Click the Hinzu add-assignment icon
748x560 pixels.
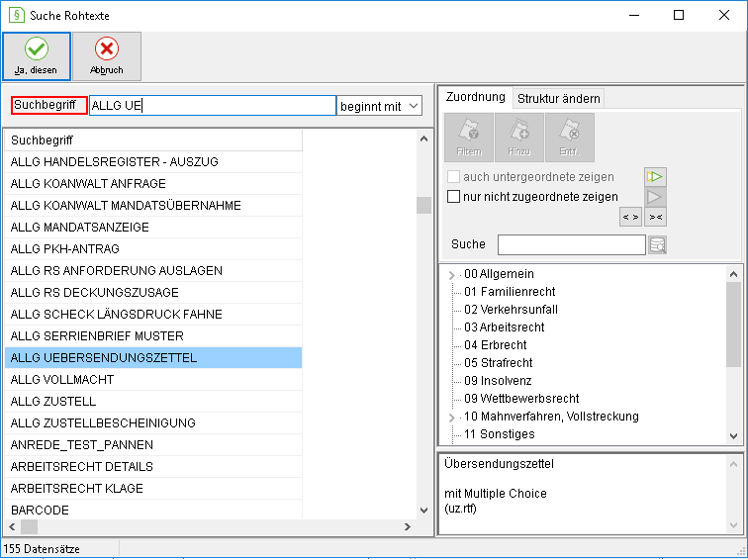(519, 138)
